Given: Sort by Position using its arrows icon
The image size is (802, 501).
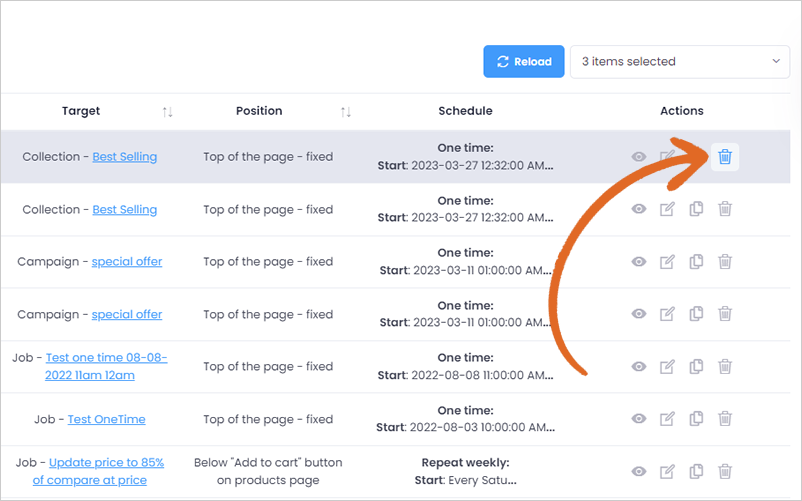Looking at the screenshot, I should point(346,111).
